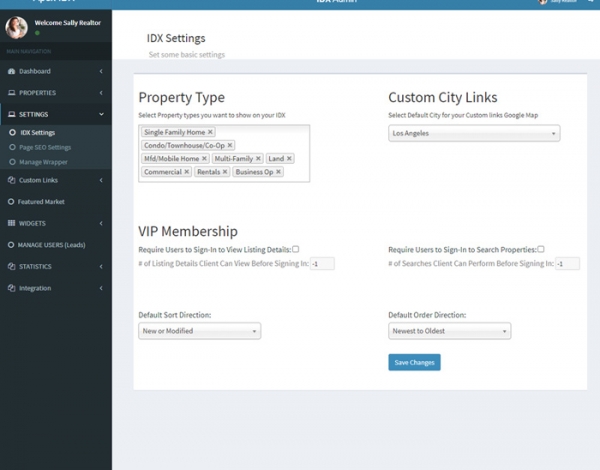
Task: Remove the Single Family Home tag
Action: click(x=210, y=132)
